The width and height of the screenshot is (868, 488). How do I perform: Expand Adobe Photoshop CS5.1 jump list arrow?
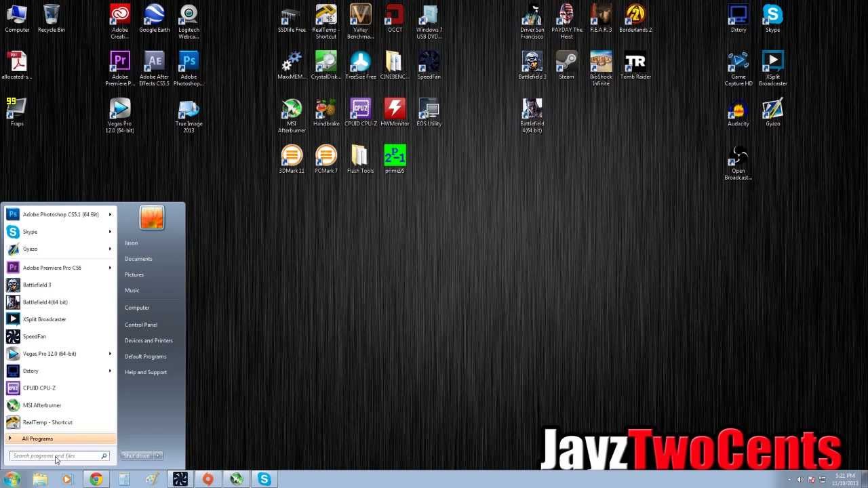pyautogui.click(x=110, y=214)
